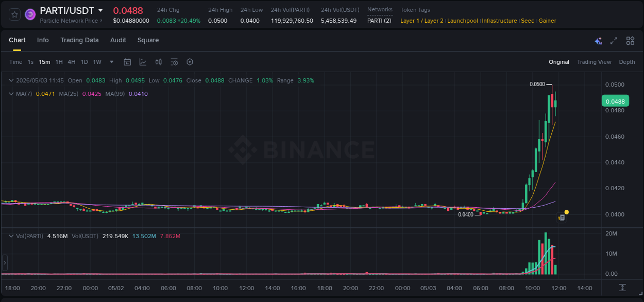The image size is (644, 302).
Task: Click PARTI (2) networks value
Action: 379,21
